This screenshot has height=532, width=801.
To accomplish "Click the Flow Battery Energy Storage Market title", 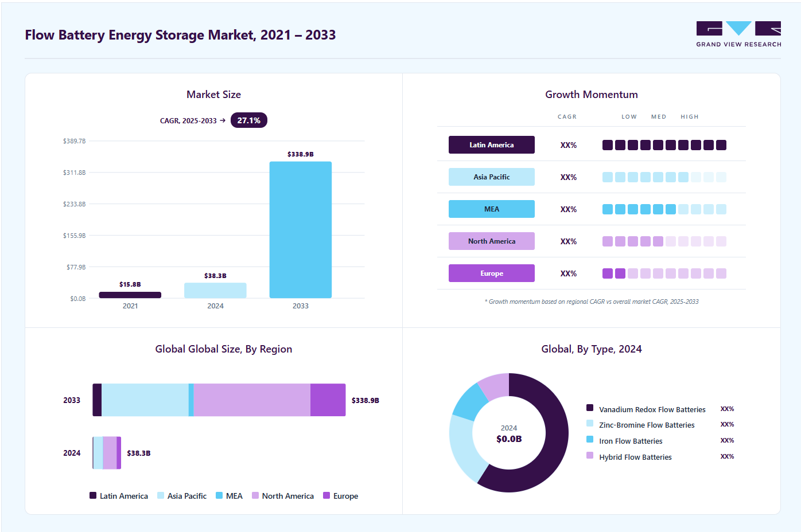I will [180, 35].
